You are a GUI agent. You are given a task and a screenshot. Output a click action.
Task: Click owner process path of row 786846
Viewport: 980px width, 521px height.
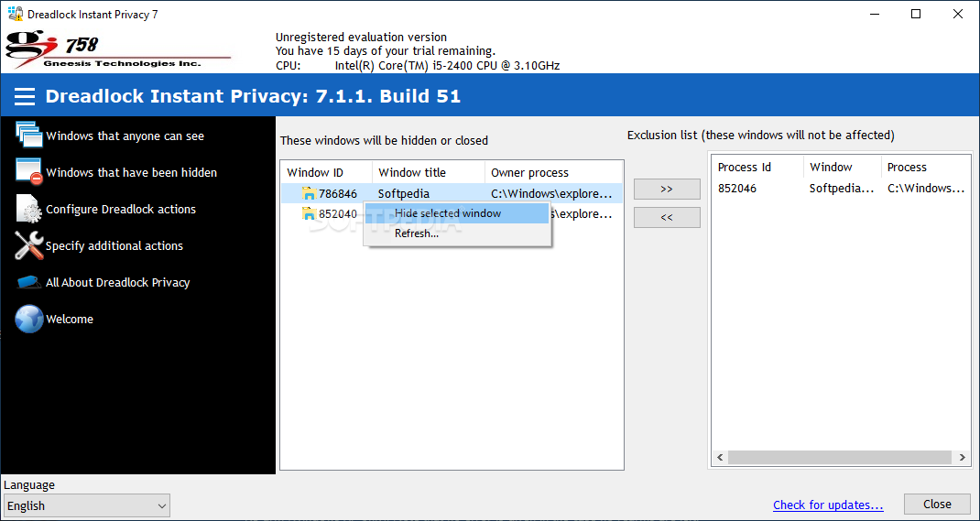(x=551, y=193)
